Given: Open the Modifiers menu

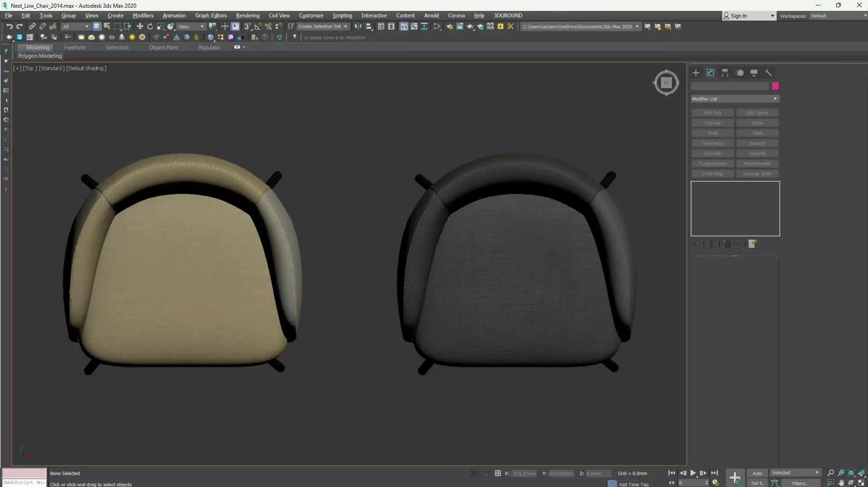Looking at the screenshot, I should point(143,15).
